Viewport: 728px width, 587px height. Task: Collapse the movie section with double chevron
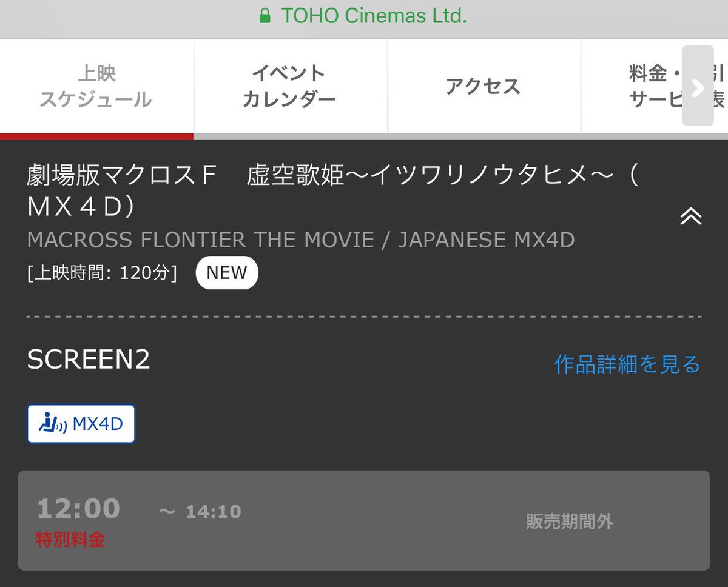pos(690,216)
